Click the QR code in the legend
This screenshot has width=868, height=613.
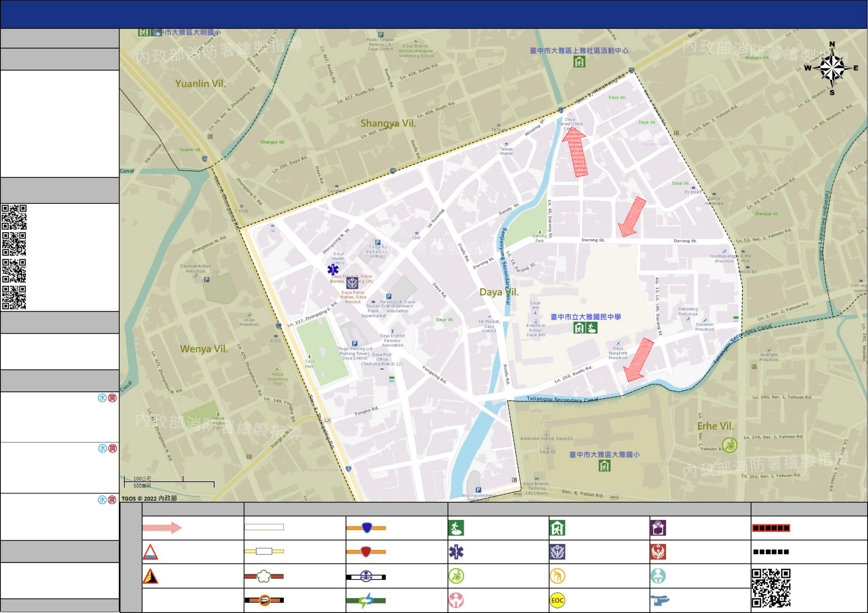click(771, 588)
